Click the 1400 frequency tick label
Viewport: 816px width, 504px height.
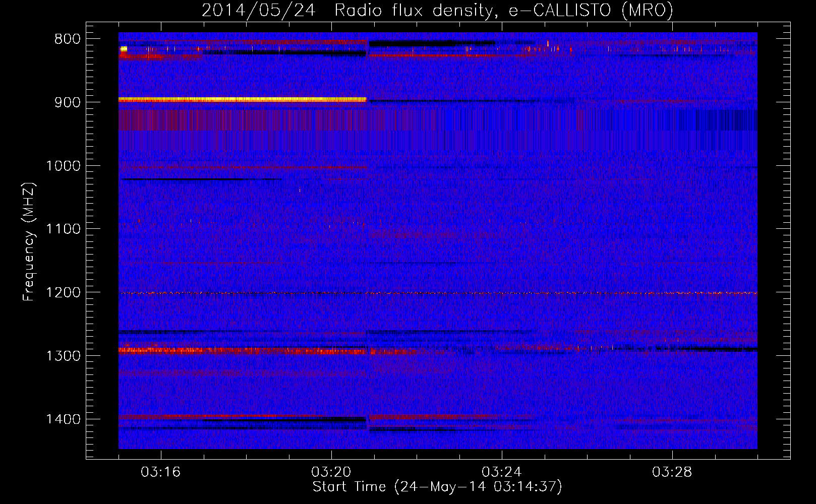pos(63,419)
